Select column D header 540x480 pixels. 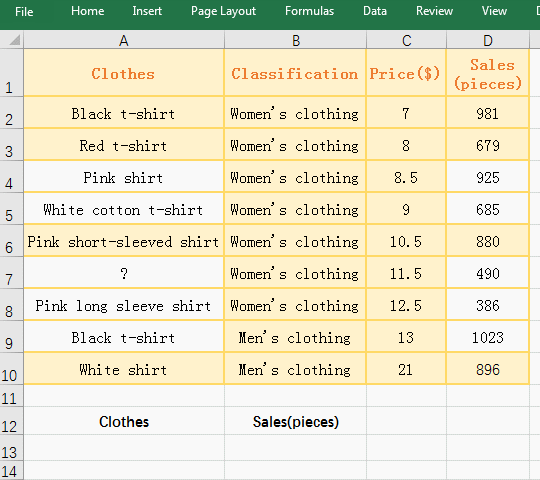click(x=488, y=41)
